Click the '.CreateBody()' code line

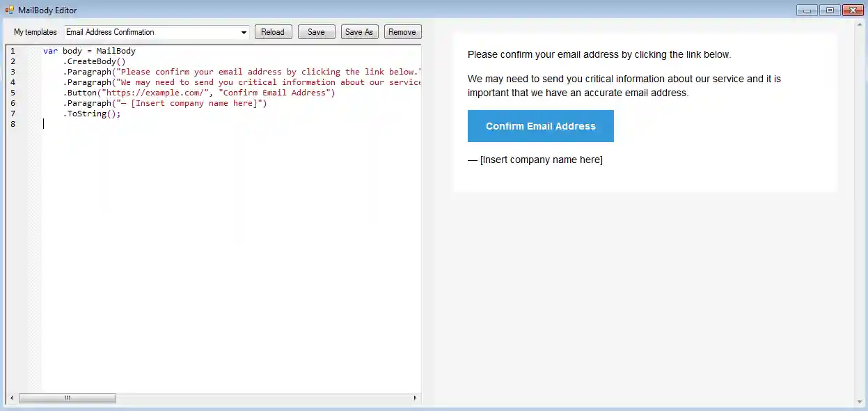coord(94,61)
